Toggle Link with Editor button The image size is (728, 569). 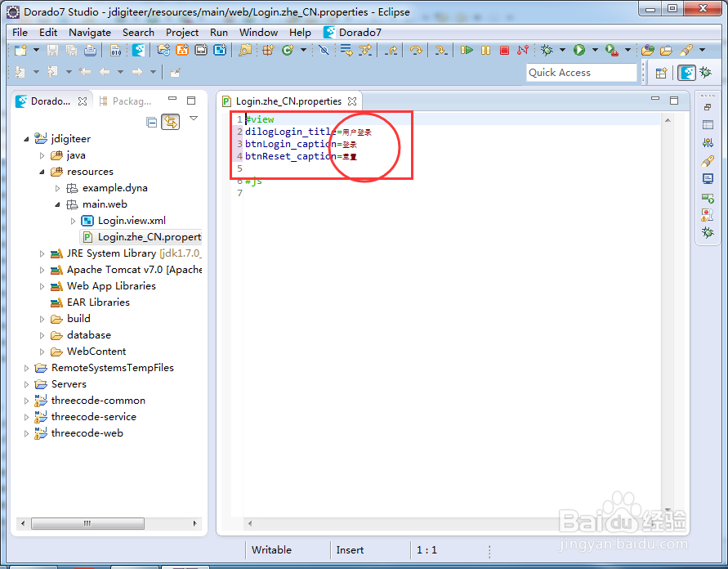pyautogui.click(x=171, y=122)
